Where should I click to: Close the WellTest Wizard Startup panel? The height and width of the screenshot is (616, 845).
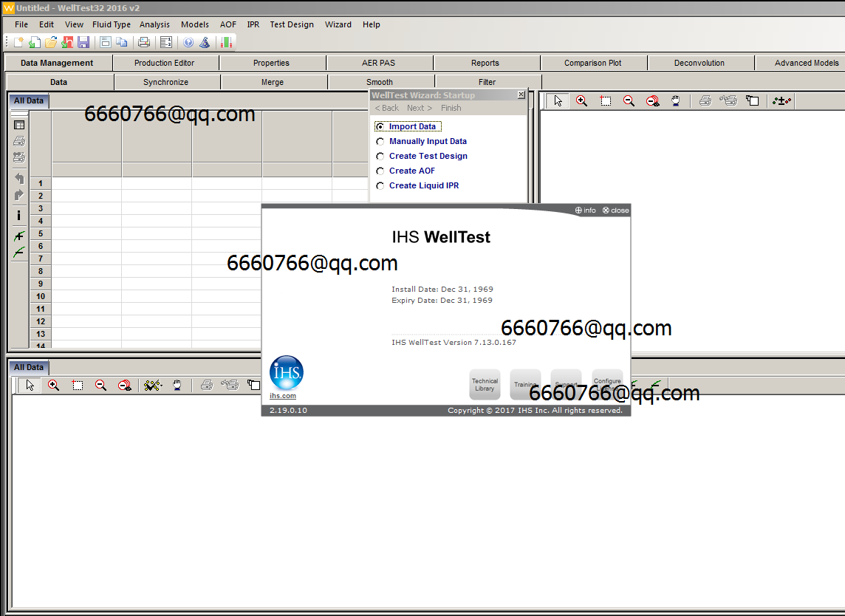[x=521, y=95]
